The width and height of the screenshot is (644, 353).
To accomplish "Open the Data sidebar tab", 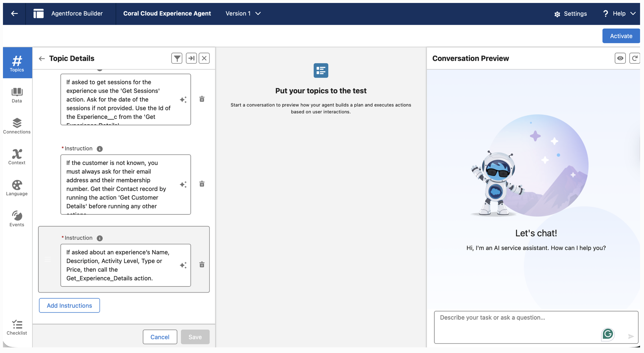I will click(x=17, y=95).
